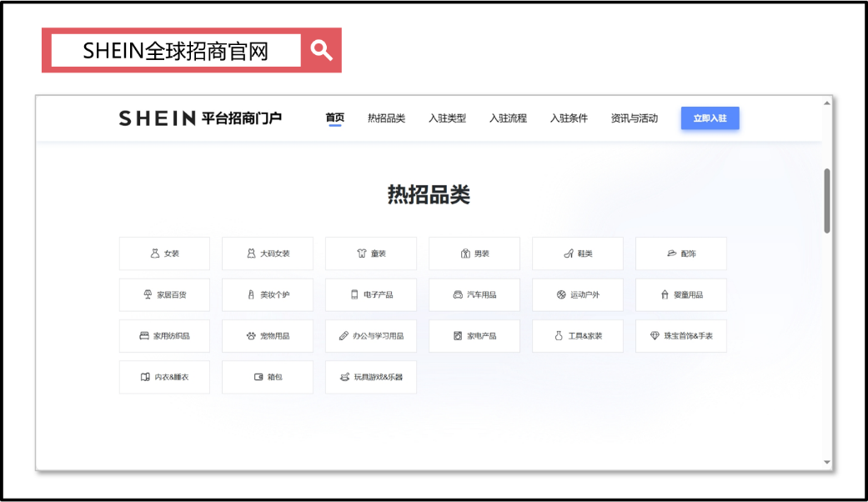Go to the 入驻类型 nav item
The height and width of the screenshot is (502, 868).
point(447,118)
